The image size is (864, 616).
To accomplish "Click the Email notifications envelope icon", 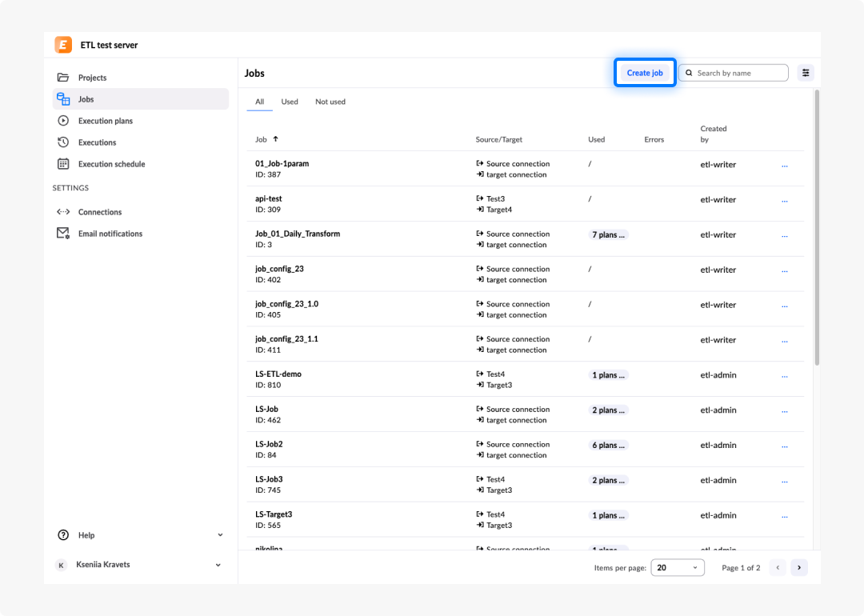I will 63,233.
